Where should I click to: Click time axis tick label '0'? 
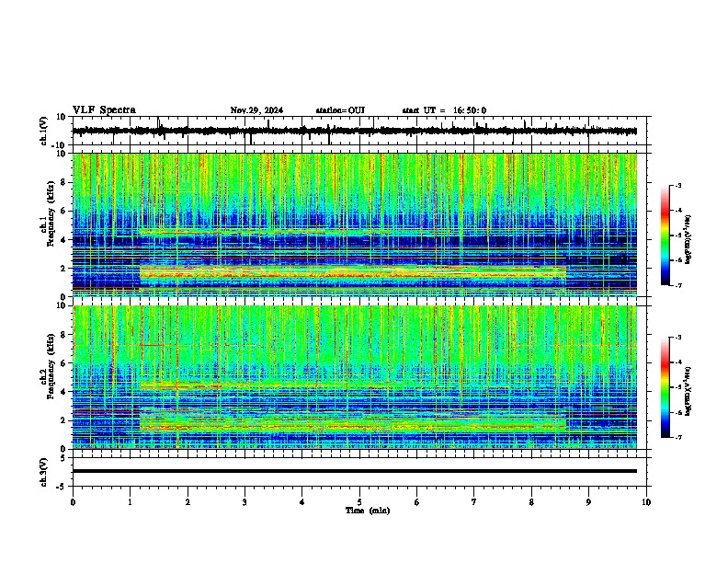click(73, 502)
